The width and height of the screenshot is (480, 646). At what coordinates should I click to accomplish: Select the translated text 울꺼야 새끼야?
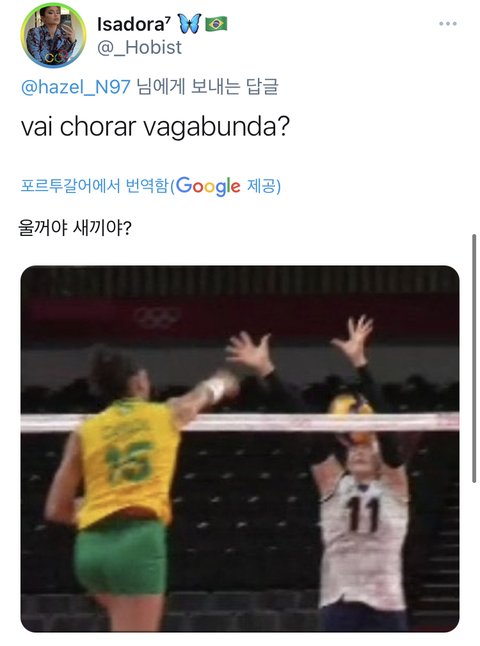click(75, 227)
